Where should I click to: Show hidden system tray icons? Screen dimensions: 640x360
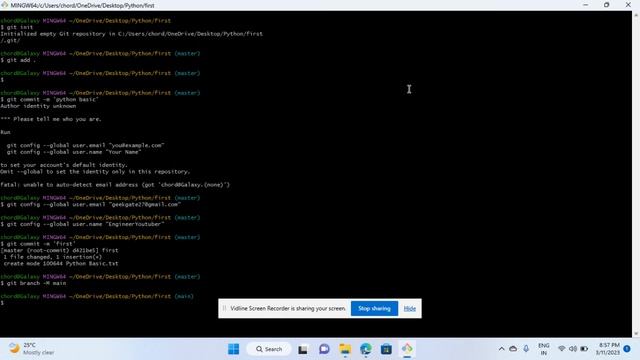pyautogui.click(x=501, y=349)
